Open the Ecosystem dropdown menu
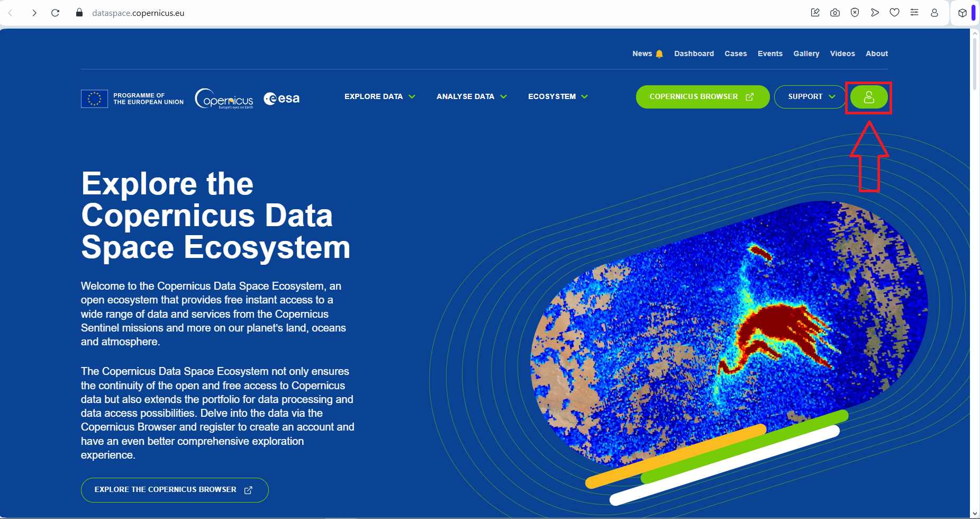 (x=558, y=96)
